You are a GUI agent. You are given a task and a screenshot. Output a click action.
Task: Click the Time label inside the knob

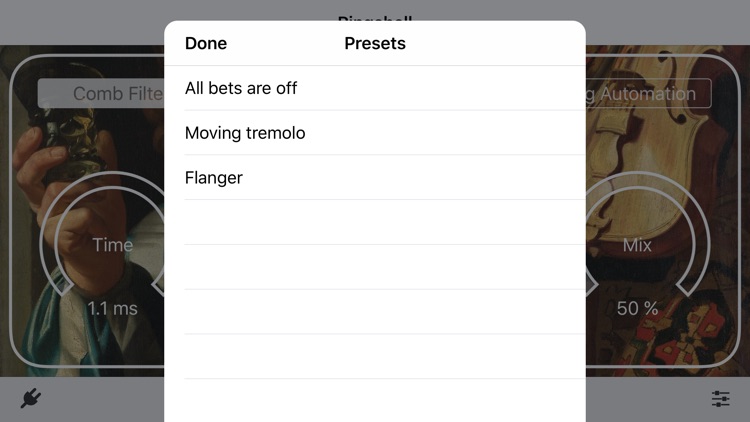click(112, 245)
